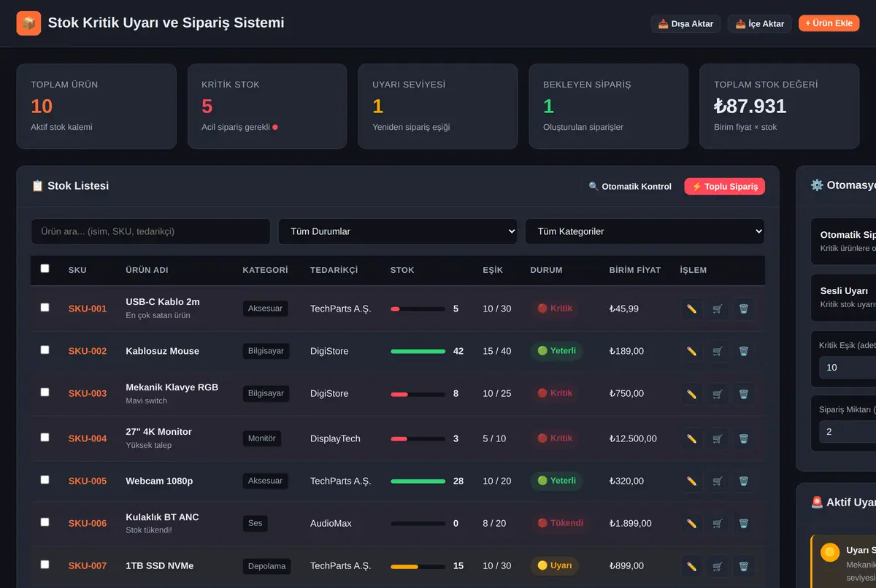Viewport: 876px width, 588px height.
Task: Click the Yeterli badge for Kablosuz Mouse
Action: (556, 351)
